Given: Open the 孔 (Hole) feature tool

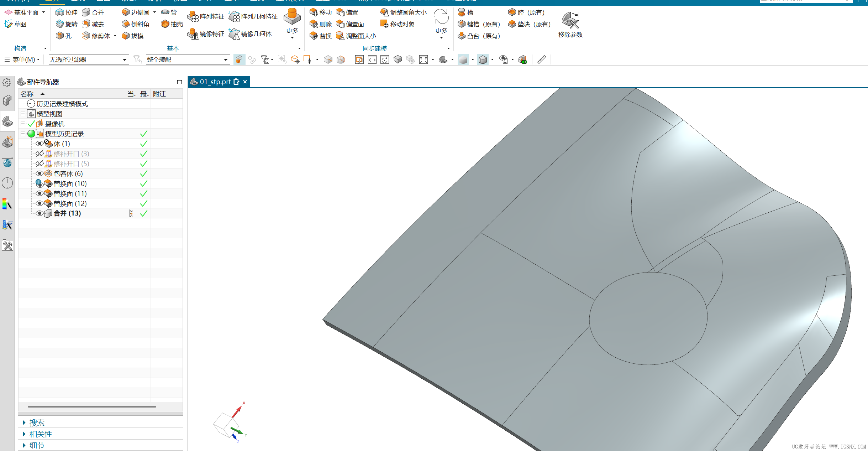Looking at the screenshot, I should [64, 35].
